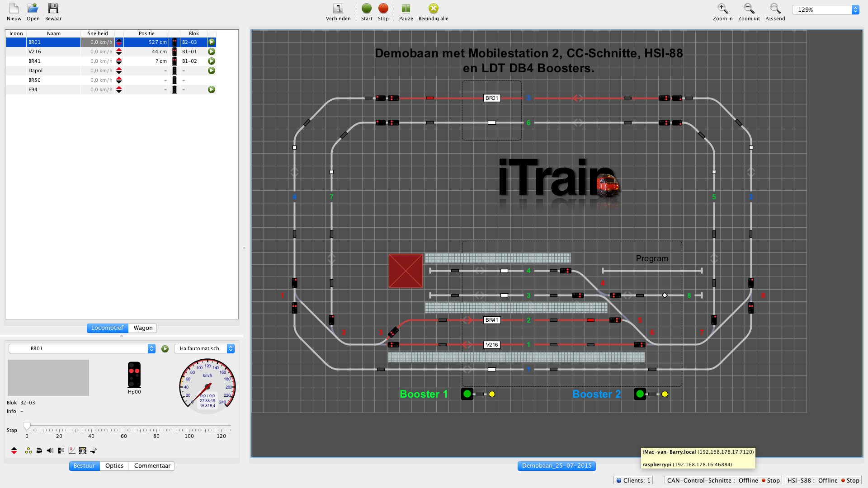Switch to the Bestuur tab
Viewport: 868px width, 488px height.
pos(85,466)
